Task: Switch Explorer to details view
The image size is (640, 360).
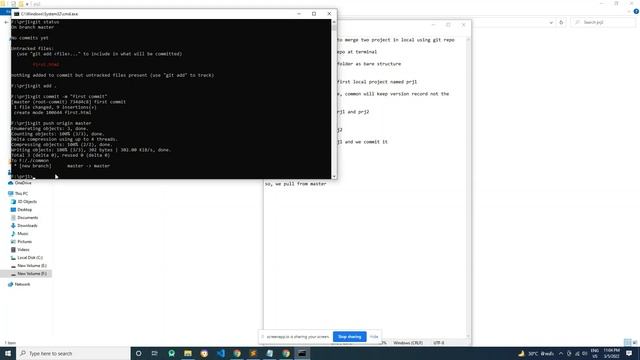Action: tap(627, 342)
